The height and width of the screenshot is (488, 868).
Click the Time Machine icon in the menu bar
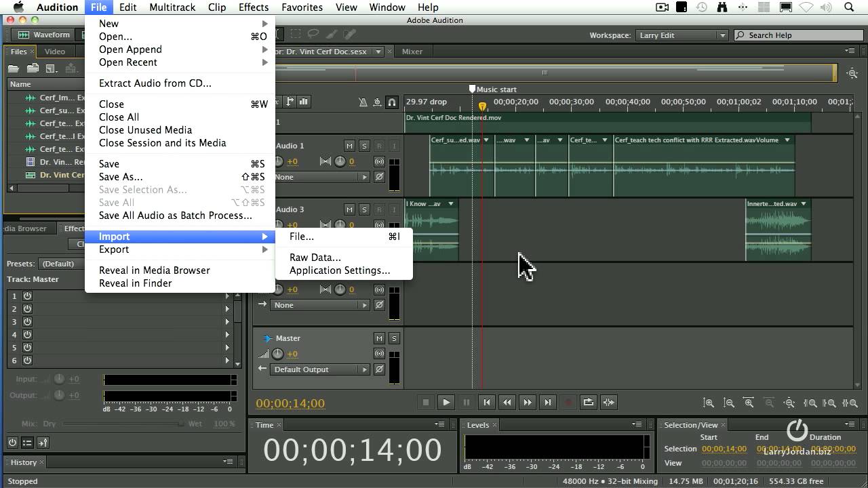pos(702,7)
